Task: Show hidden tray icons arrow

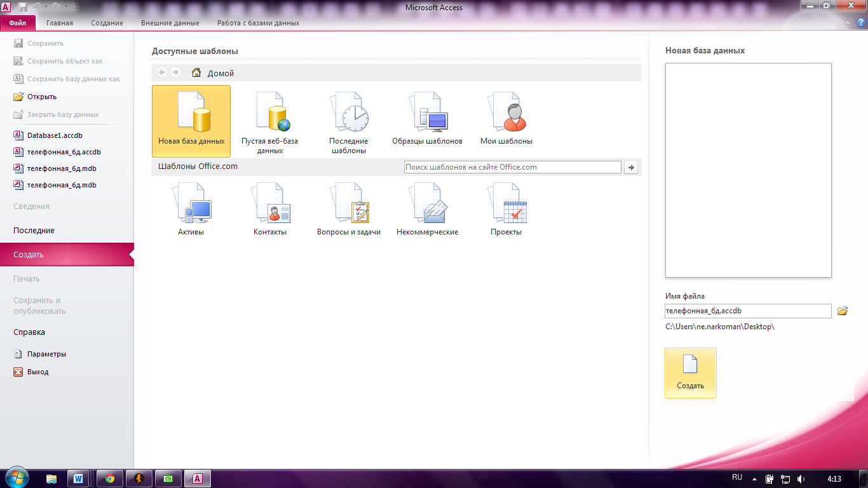Action: tap(754, 478)
